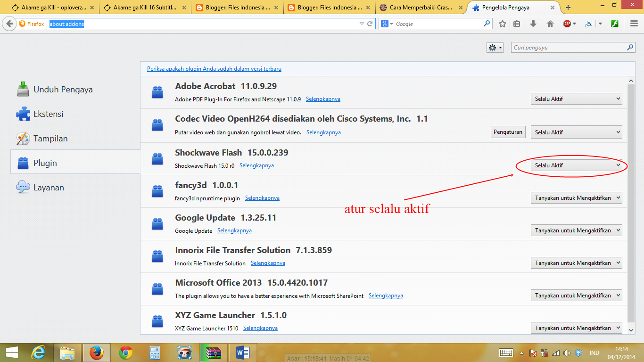Viewport: 644px width, 362px height.
Task: Open the Google search engine selector dropdown
Action: 387,24
